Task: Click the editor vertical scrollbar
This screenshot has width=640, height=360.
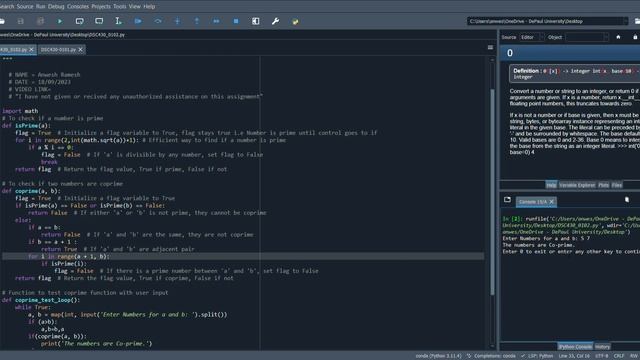Action: (492, 192)
